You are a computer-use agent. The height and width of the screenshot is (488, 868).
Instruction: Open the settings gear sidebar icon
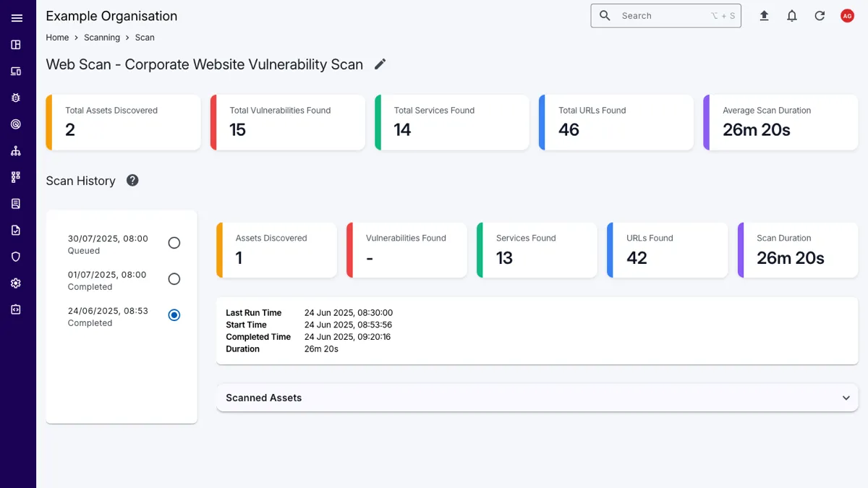click(16, 283)
